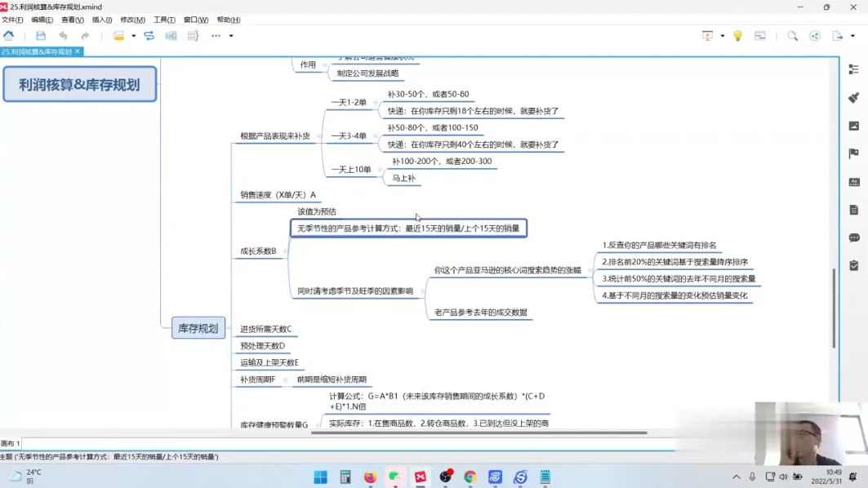This screenshot has height=488, width=868.
Task: Open the Markers flag panel icon
Action: pyautogui.click(x=853, y=153)
